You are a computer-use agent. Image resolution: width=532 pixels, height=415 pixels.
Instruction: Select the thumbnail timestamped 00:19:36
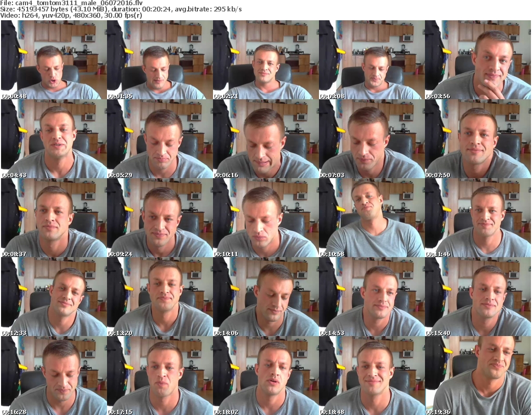point(478,376)
